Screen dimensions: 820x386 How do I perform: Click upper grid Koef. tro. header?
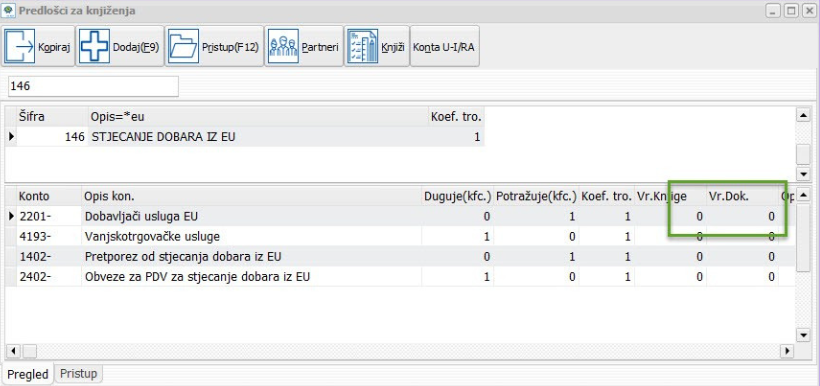tap(456, 117)
